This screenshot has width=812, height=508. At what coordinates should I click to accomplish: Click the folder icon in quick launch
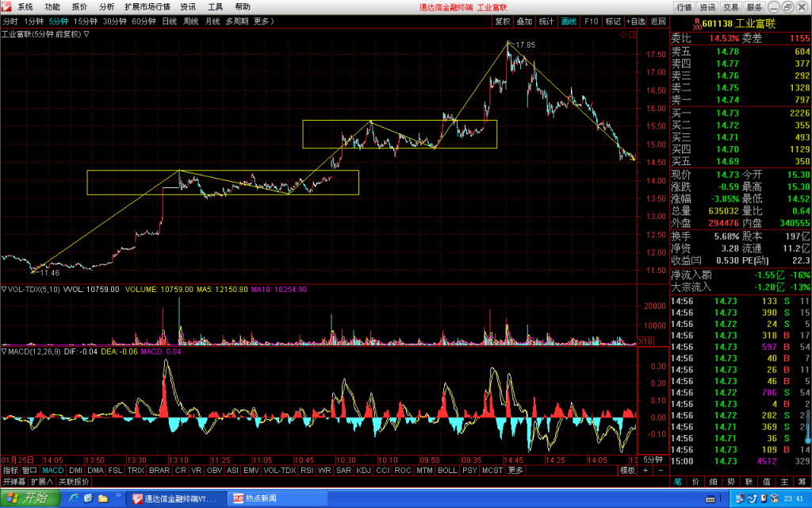click(x=103, y=498)
